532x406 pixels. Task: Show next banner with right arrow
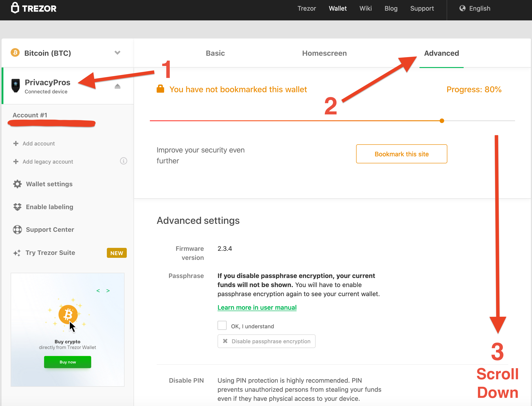(x=108, y=291)
